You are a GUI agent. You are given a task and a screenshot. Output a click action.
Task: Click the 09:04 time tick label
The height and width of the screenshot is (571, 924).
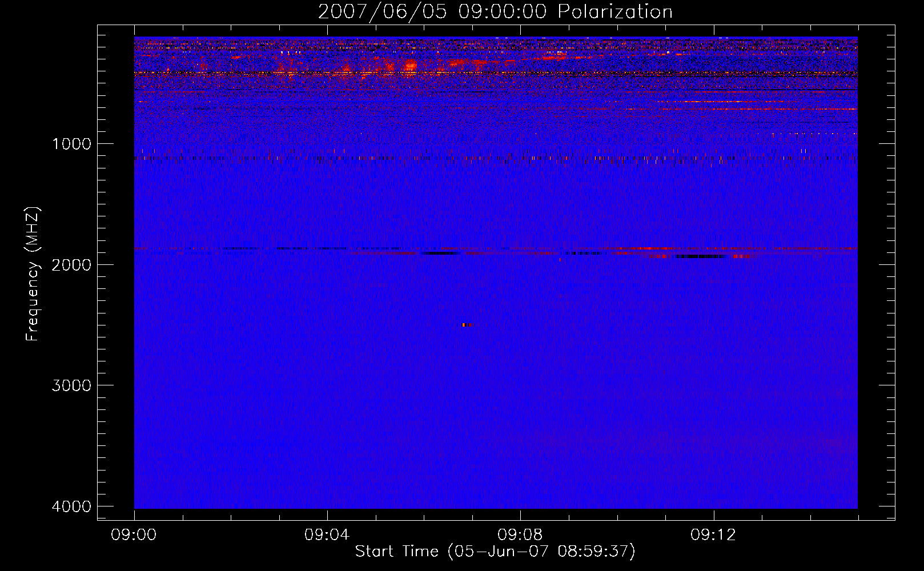coord(327,535)
